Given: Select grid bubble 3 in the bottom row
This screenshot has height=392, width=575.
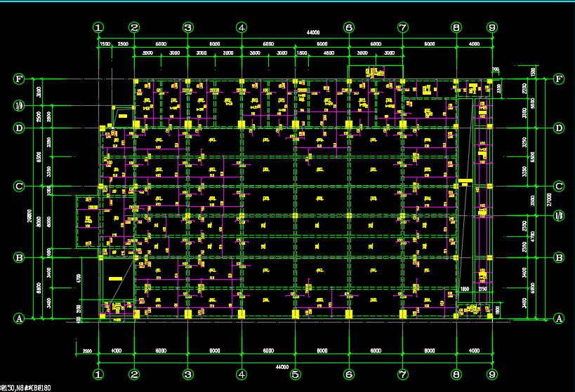Looking at the screenshot, I should point(187,374).
